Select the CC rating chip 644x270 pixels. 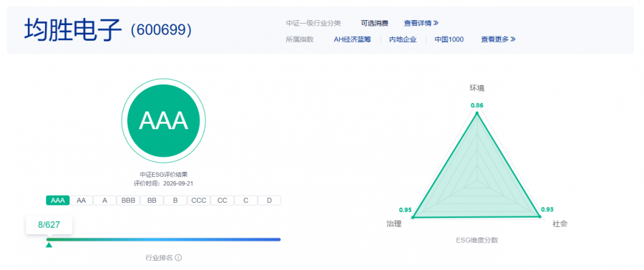coord(223,200)
